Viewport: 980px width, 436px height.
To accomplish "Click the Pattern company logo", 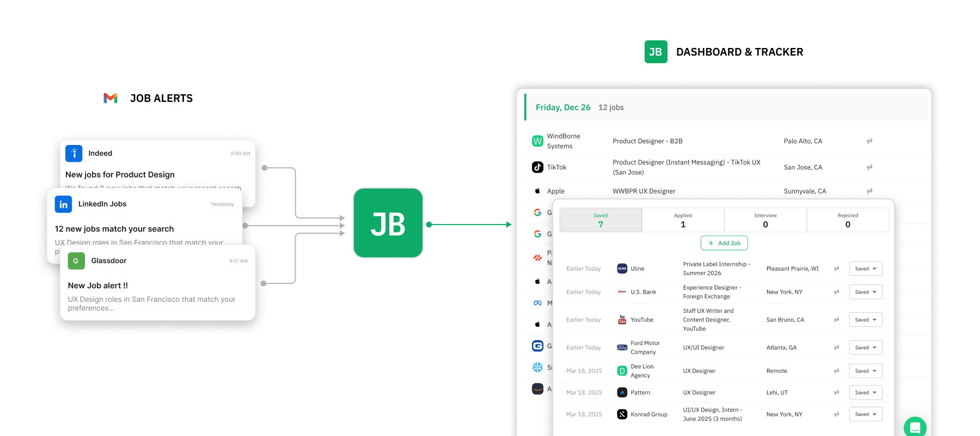I will point(622,392).
